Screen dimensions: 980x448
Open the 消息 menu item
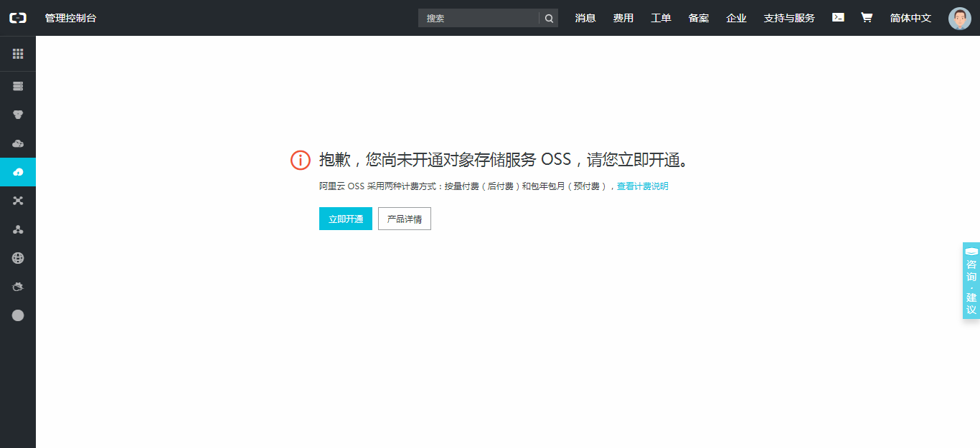[585, 17]
